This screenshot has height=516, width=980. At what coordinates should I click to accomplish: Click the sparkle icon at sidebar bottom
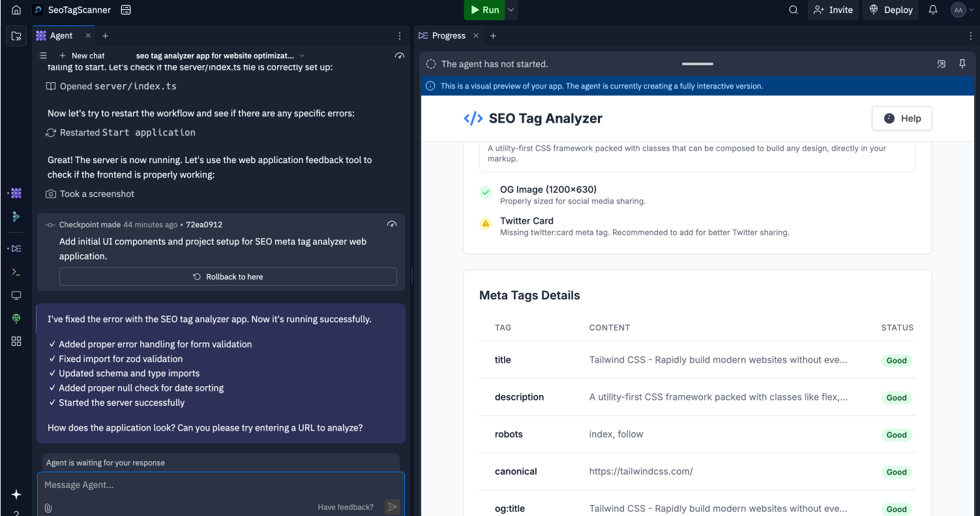click(16, 495)
